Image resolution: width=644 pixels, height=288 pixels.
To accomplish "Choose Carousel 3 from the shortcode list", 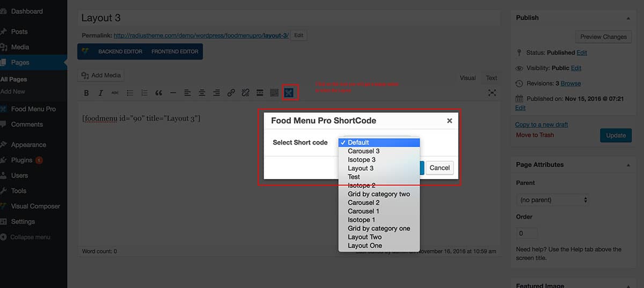I will 379,151.
